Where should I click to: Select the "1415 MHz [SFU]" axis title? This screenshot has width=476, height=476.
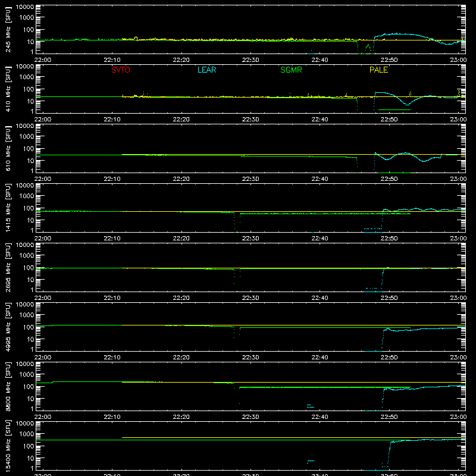[x=8, y=208]
